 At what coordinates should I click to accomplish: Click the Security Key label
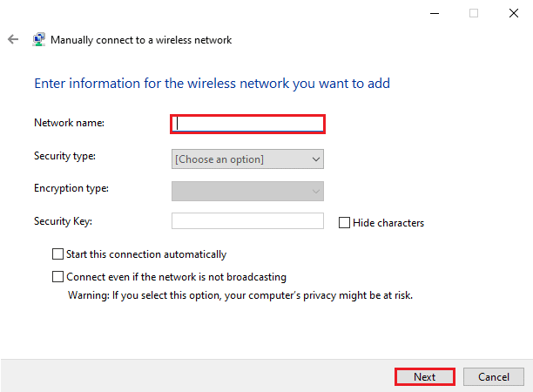(x=63, y=220)
